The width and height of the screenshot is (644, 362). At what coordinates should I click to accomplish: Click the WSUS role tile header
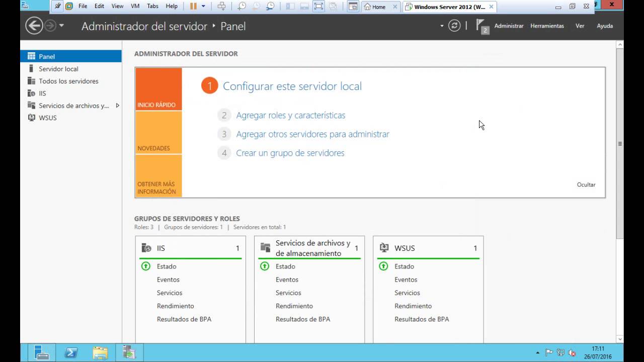point(428,248)
